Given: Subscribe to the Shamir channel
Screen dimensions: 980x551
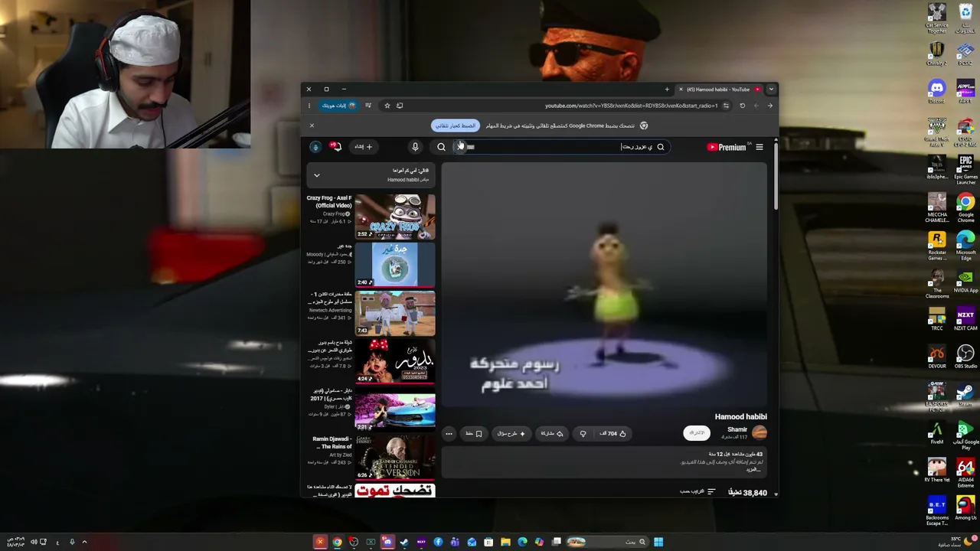Looking at the screenshot, I should point(696,433).
